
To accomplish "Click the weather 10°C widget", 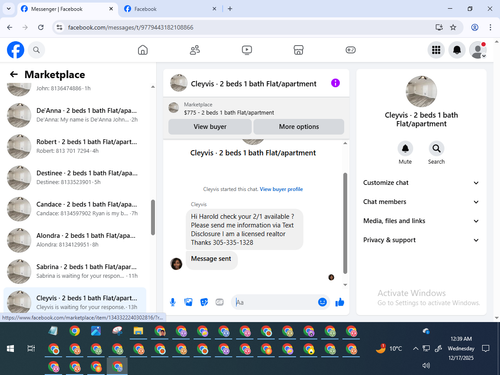I will click(389, 349).
